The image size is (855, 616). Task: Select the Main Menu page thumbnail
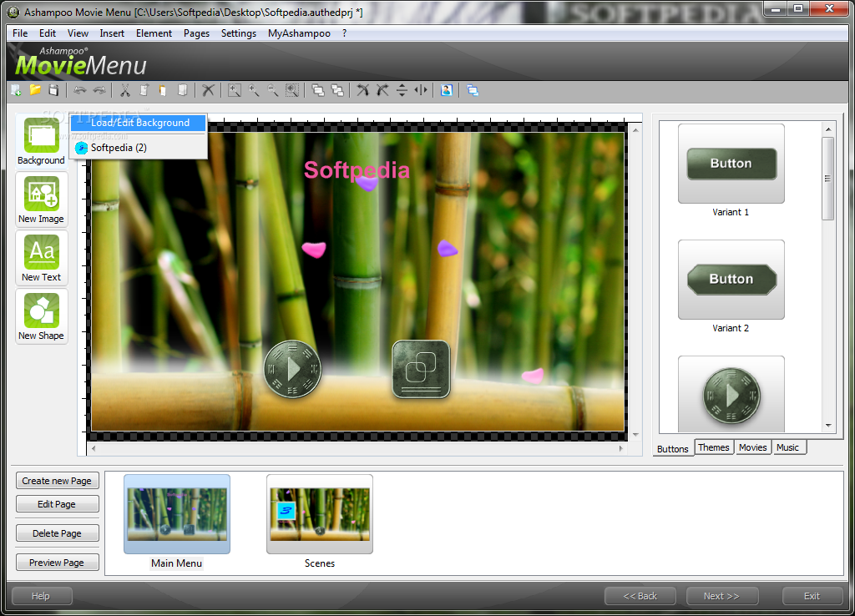coord(177,514)
